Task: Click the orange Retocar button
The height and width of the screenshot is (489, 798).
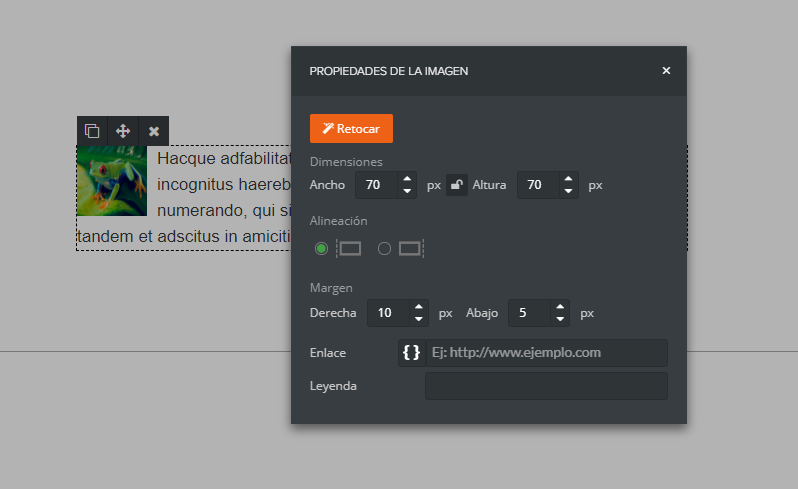Action: pyautogui.click(x=351, y=129)
